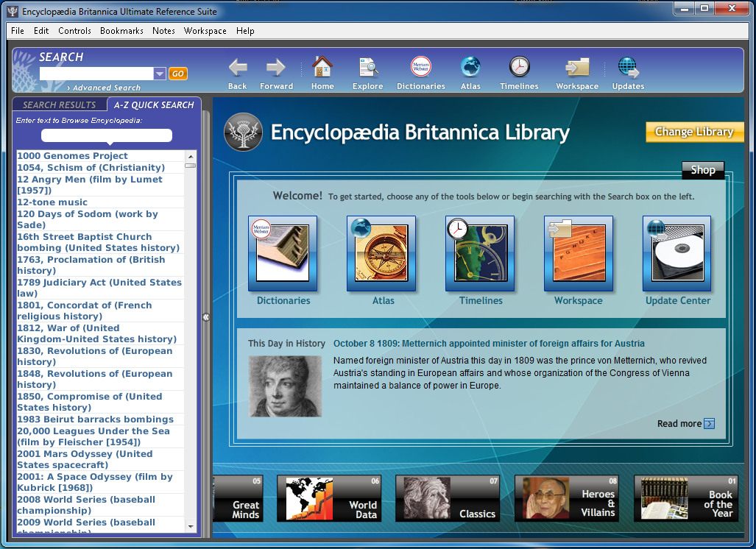Viewport: 756px width, 549px height.
Task: Open the Heroes & Villains card
Action: tap(567, 498)
